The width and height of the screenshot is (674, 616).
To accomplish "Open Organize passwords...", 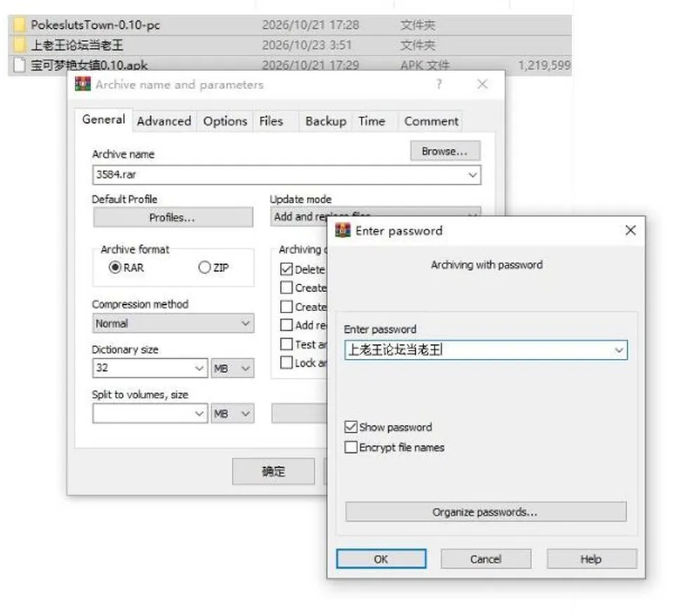I will pyautogui.click(x=486, y=512).
